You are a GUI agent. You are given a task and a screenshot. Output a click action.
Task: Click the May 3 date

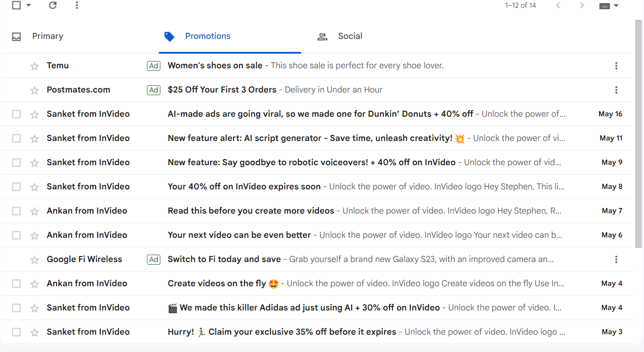coord(612,332)
